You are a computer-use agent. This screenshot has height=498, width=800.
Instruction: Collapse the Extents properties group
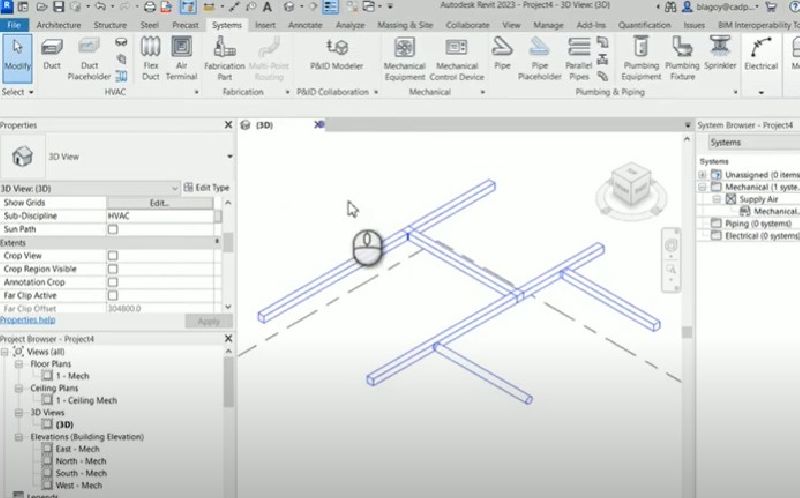pyautogui.click(x=218, y=242)
